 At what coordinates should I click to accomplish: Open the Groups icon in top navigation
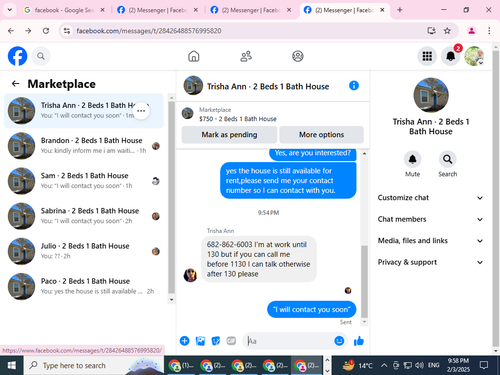coord(298,56)
